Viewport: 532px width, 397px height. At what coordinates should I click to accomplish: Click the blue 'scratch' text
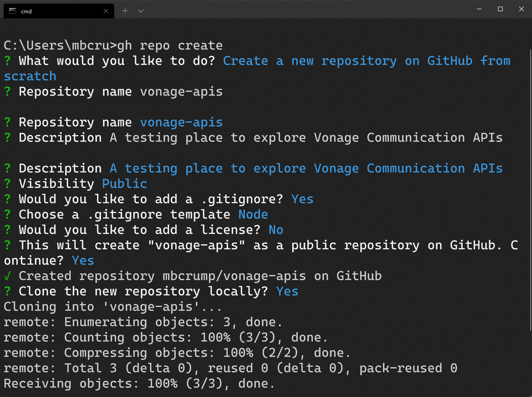[30, 76]
